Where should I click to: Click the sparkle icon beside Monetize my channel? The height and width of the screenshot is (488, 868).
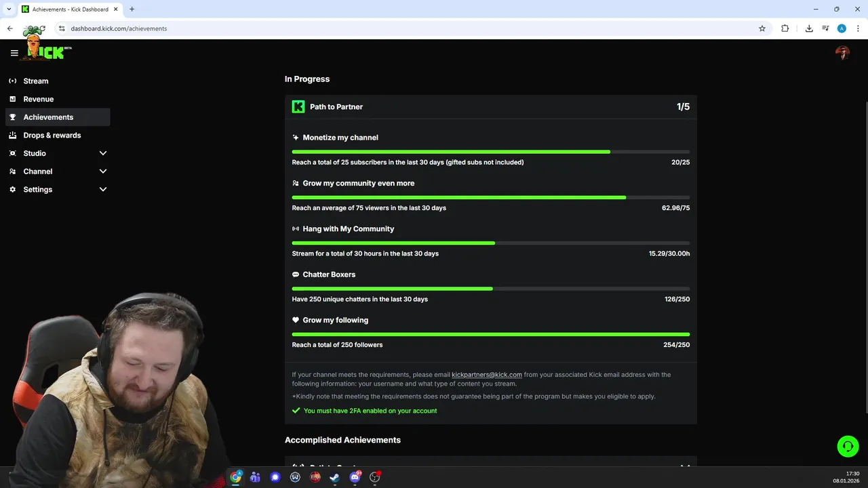(296, 138)
